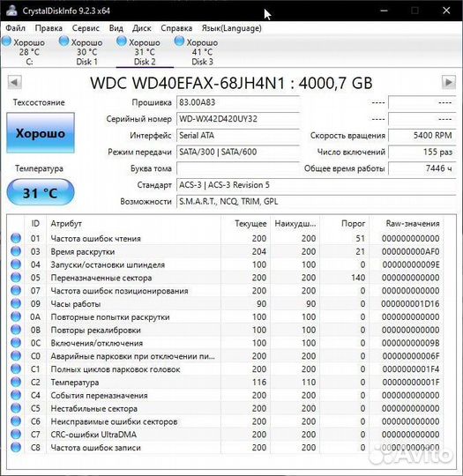Open the Диск menu

142,28
